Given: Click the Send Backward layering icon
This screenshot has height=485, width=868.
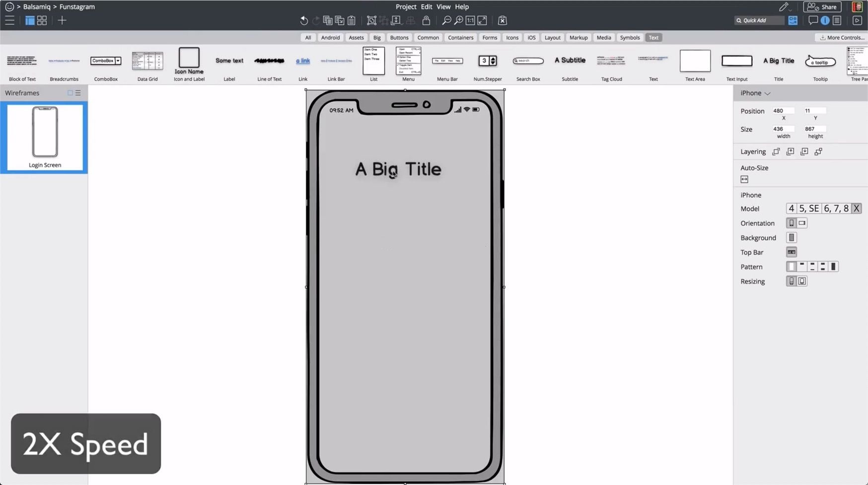Looking at the screenshot, I should click(804, 152).
